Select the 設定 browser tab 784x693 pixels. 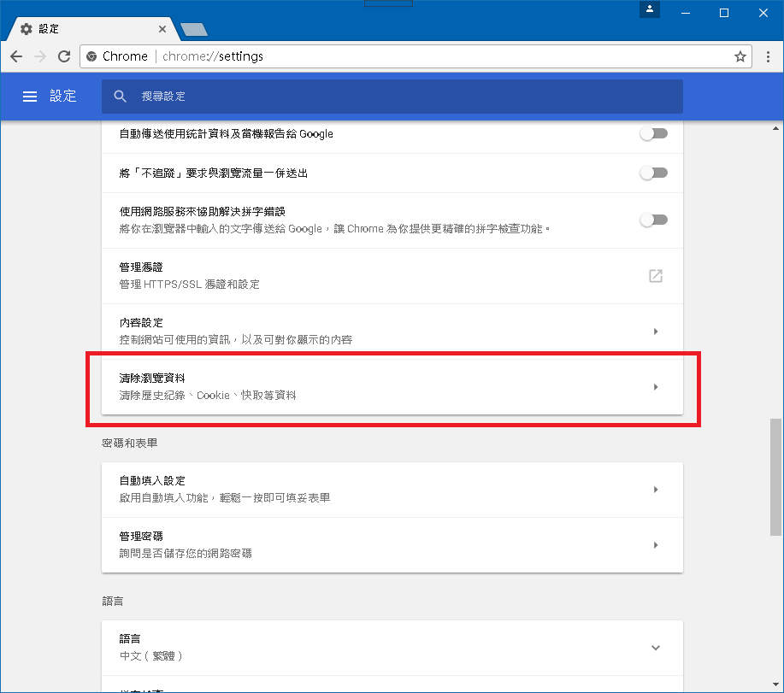click(85, 29)
